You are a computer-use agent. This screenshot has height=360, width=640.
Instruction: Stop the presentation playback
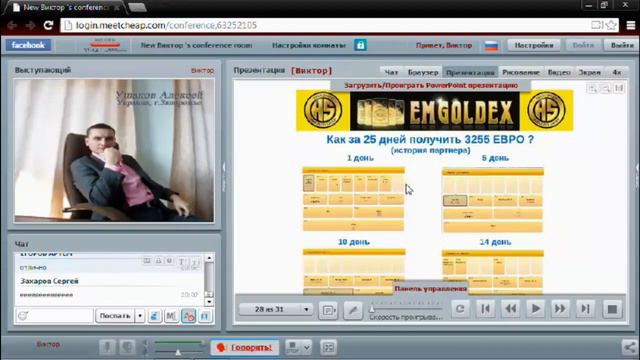pyautogui.click(x=612, y=309)
